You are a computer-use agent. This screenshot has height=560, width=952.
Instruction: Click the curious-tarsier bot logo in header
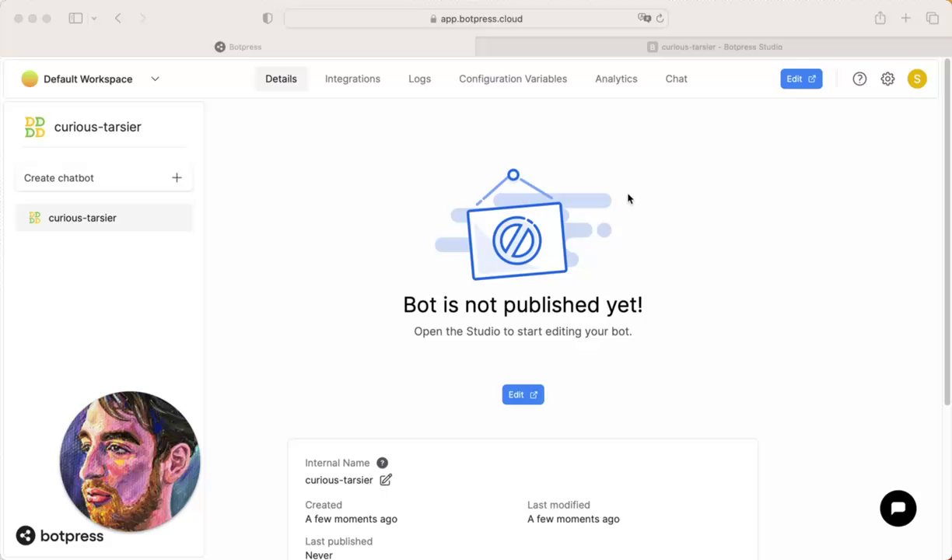coord(35,127)
